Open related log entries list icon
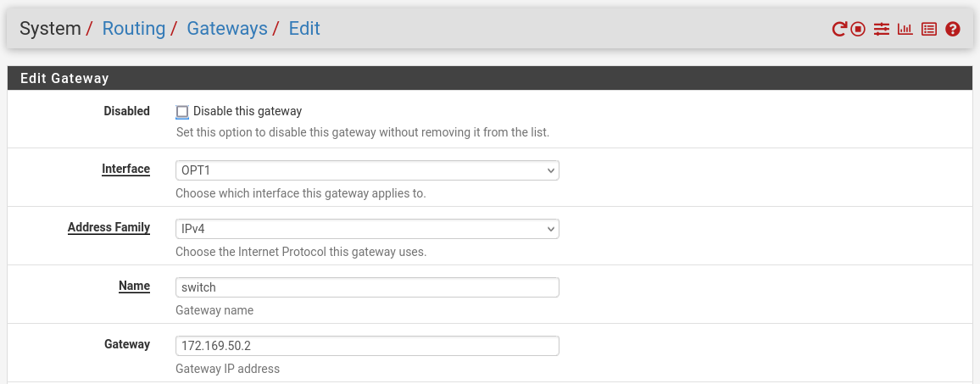 (929, 29)
